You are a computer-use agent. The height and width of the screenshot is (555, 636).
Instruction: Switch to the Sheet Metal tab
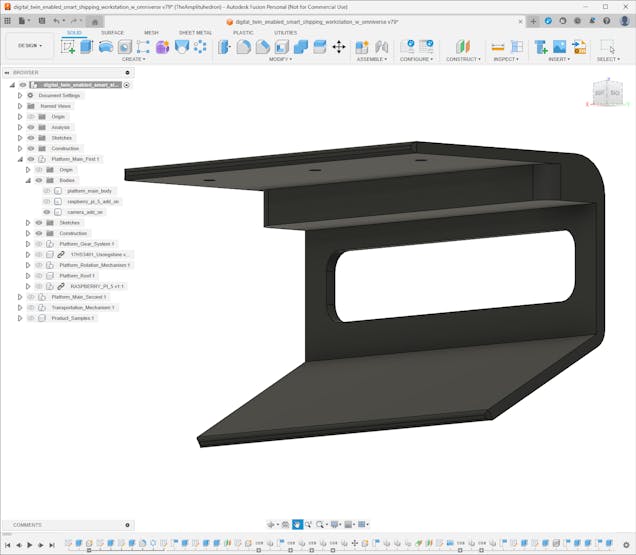click(x=195, y=32)
